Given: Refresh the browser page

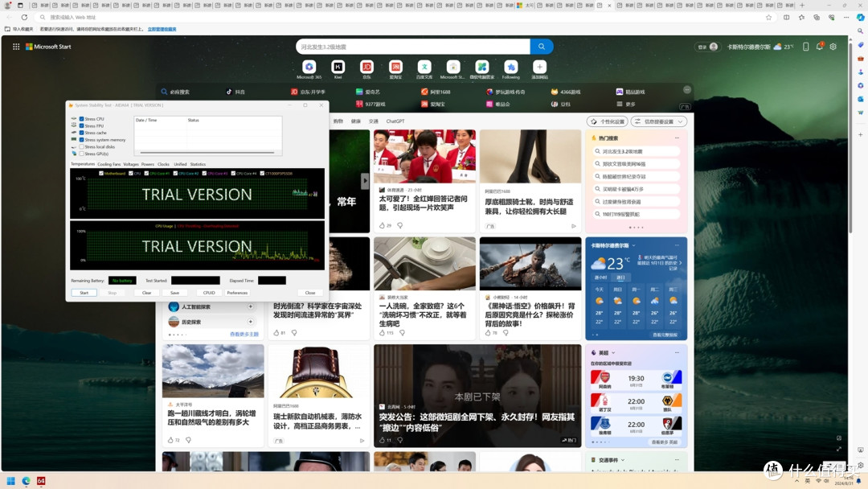Looking at the screenshot, I should point(24,17).
